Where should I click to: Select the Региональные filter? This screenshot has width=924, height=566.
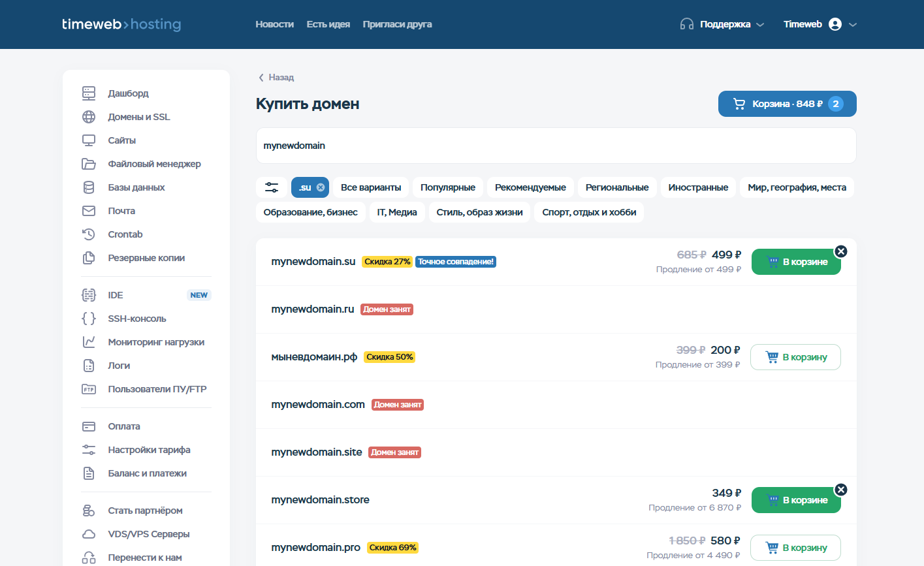(x=617, y=187)
